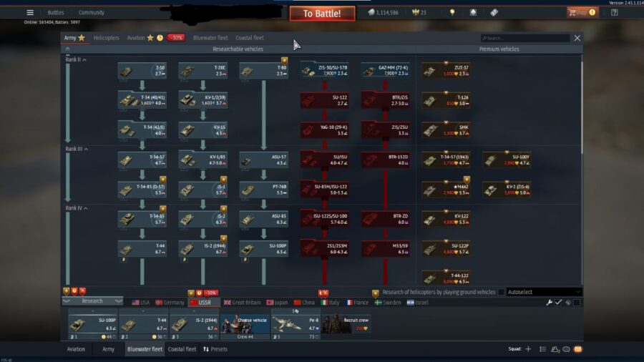Open the chat bubble icon

[x=567, y=349]
